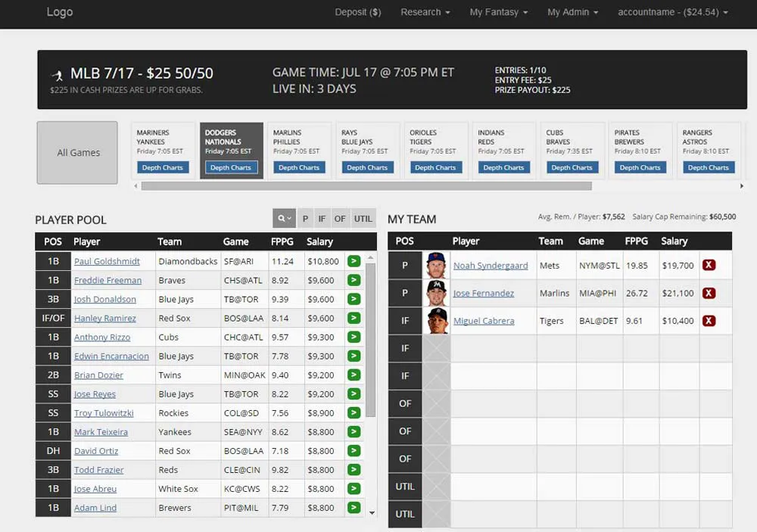Expand the accountname balance menu
Image resolution: width=757 pixels, height=532 pixels.
coord(672,12)
